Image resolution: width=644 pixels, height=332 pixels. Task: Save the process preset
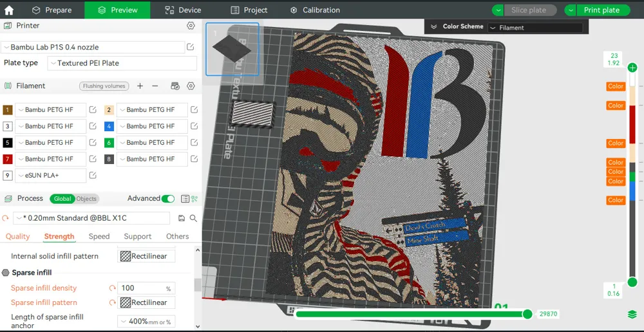[x=182, y=218]
